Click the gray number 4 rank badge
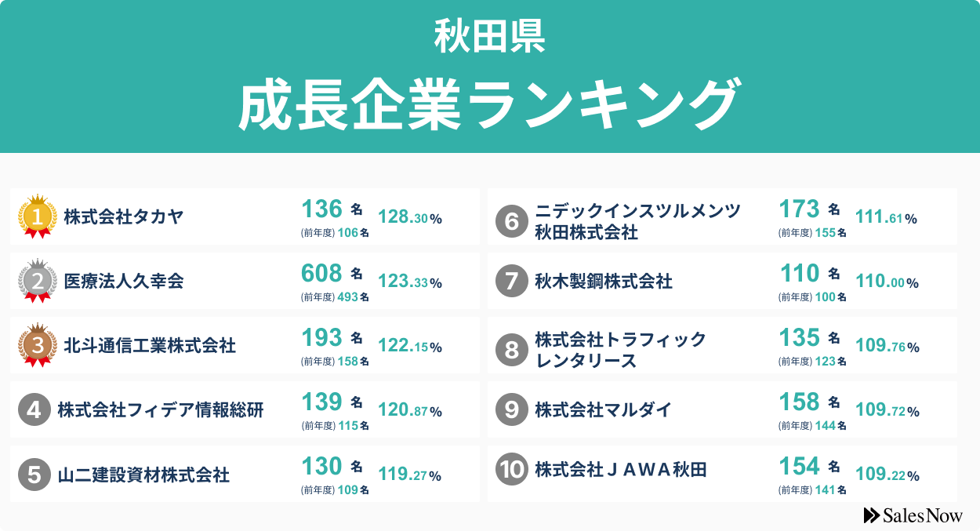This screenshot has height=531, width=980. pos(34,409)
